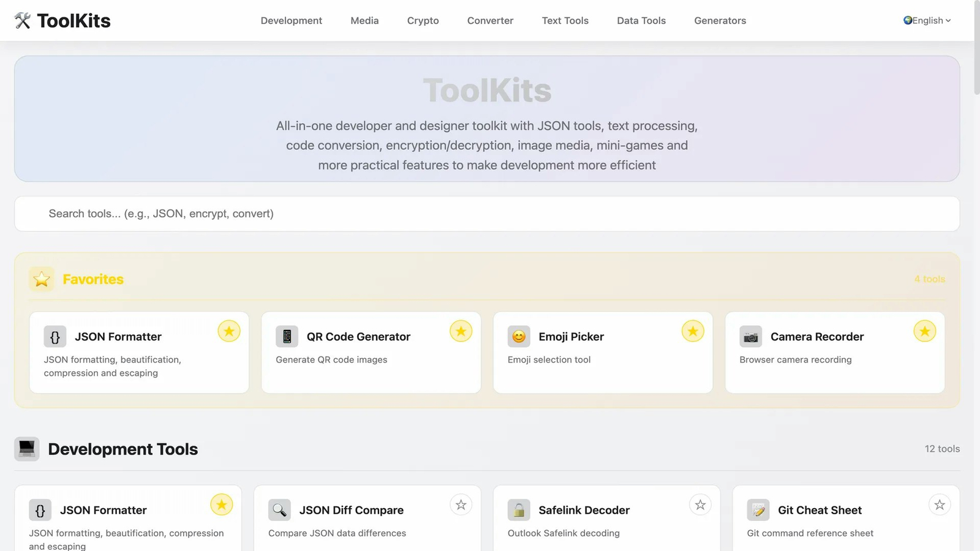This screenshot has height=551, width=980.
Task: Click the JSON Diff Compare magnifier icon
Action: click(x=279, y=510)
